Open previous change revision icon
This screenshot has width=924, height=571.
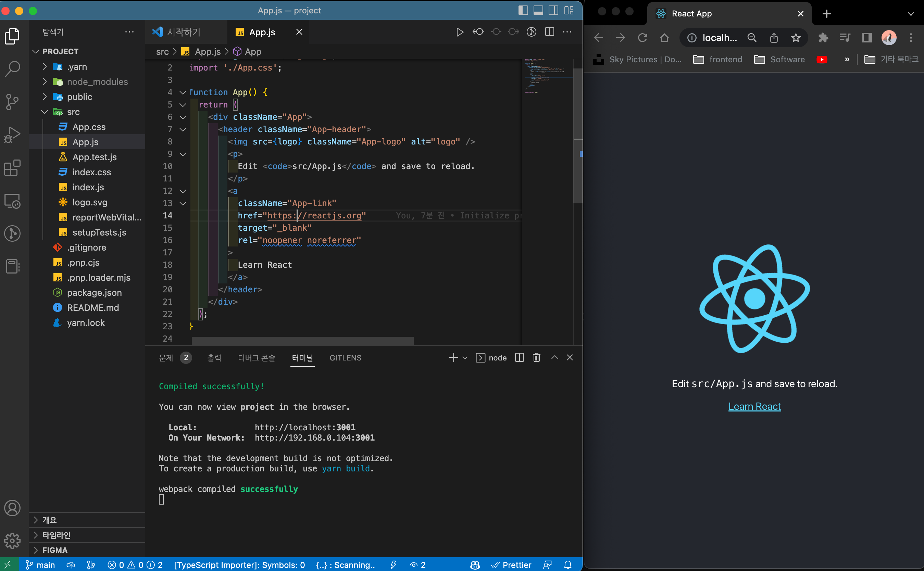click(x=478, y=32)
